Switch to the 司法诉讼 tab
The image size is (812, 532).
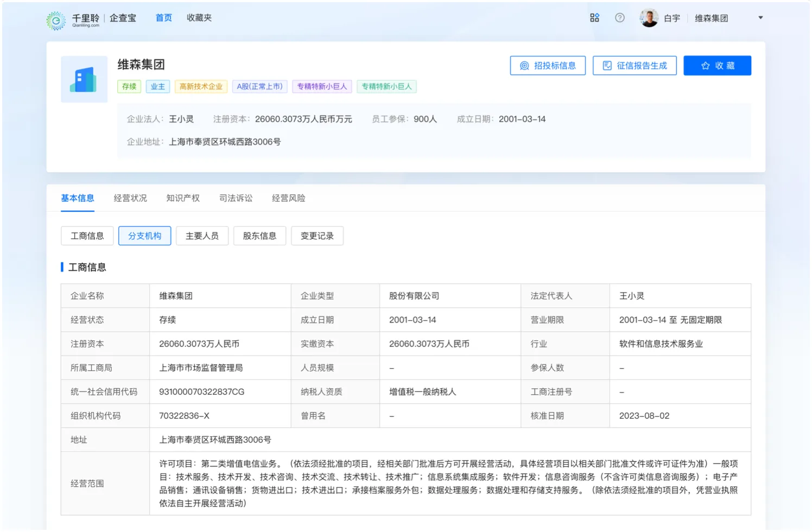236,198
